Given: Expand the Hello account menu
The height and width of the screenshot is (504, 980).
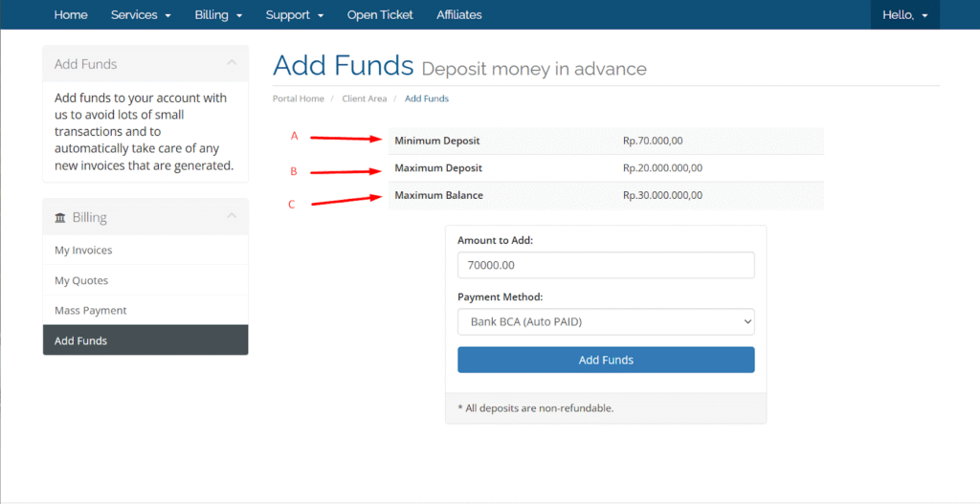Looking at the screenshot, I should 905,15.
